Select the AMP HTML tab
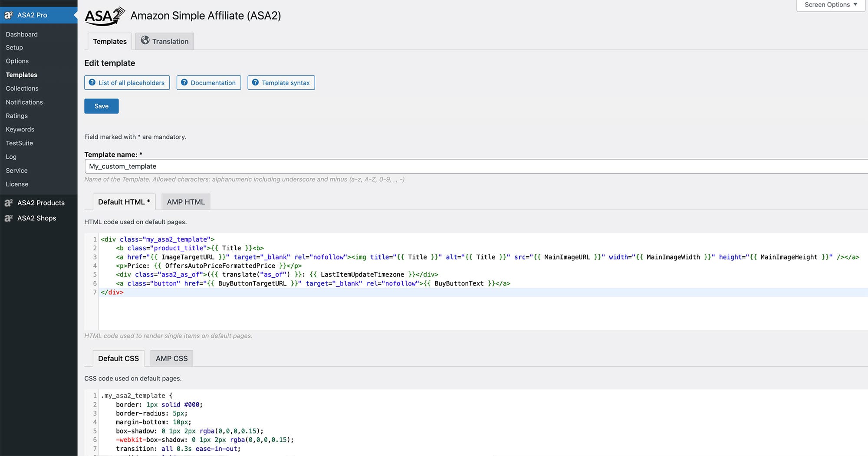The width and height of the screenshot is (868, 456). click(186, 202)
